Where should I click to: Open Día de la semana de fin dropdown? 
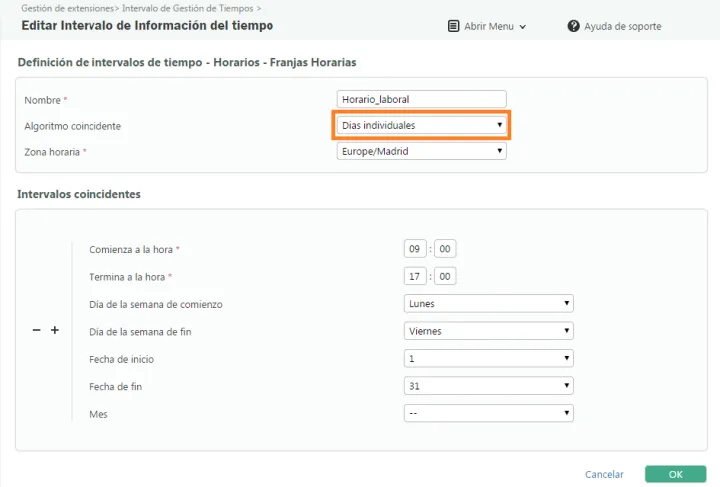pyautogui.click(x=488, y=330)
